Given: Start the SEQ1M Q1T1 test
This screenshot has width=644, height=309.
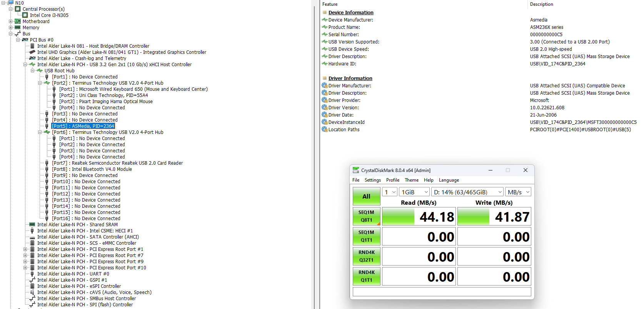Looking at the screenshot, I should (x=367, y=236).
